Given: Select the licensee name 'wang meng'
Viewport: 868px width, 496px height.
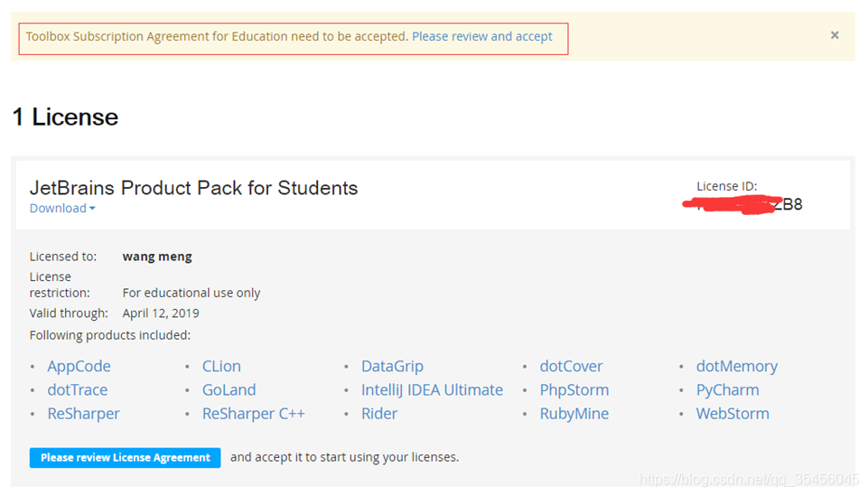Looking at the screenshot, I should [157, 257].
